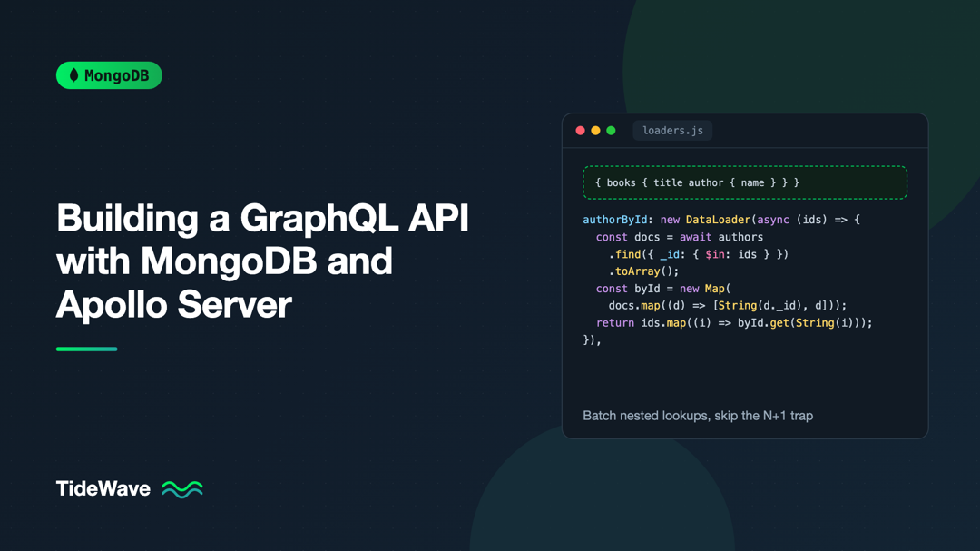Click the 'docs.map((d) =>' code line
The height and width of the screenshot is (551, 980).
pos(728,306)
